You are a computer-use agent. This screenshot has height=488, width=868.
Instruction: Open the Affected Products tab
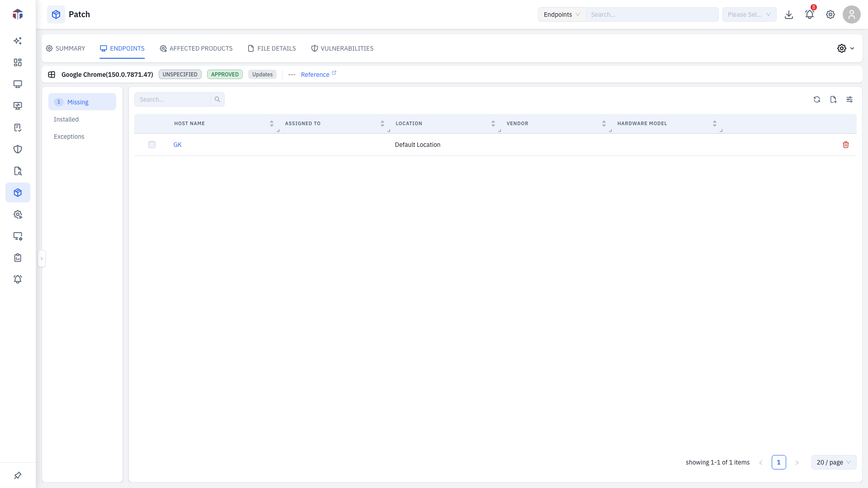pyautogui.click(x=196, y=48)
